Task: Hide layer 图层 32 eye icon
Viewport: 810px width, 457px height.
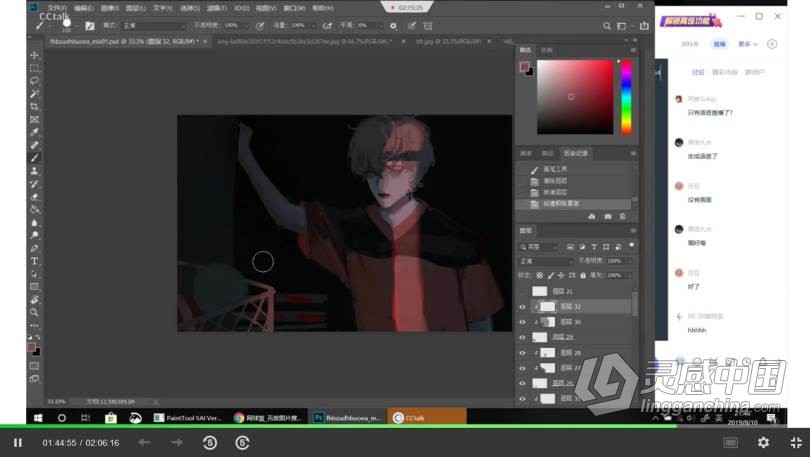Action: [x=522, y=307]
